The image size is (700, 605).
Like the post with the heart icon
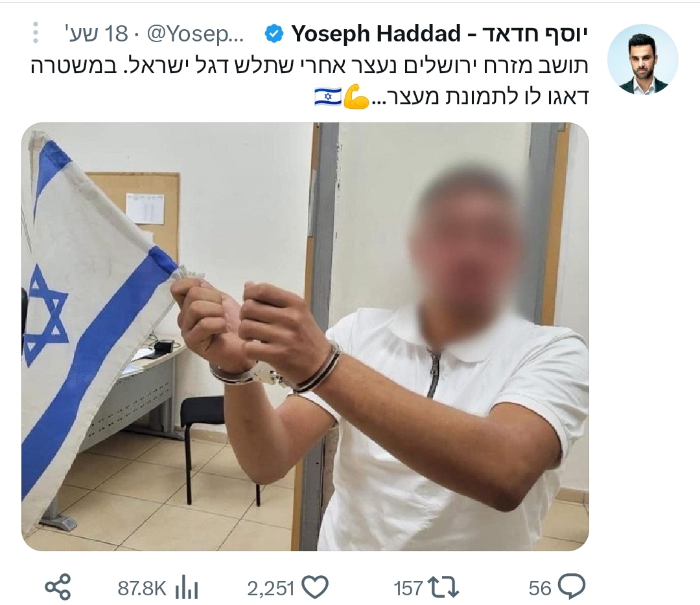[x=315, y=587]
